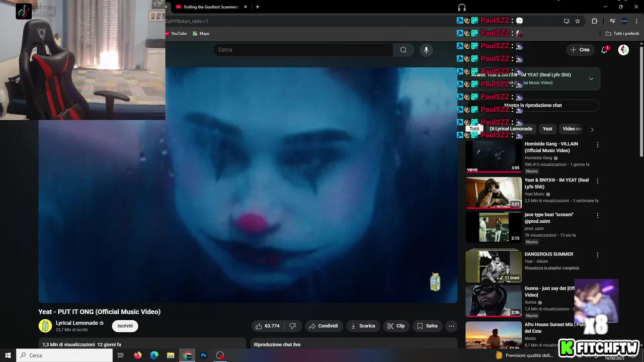Screen dimensions: 644x362
Task: Click the Salva save button
Action: [427, 326]
